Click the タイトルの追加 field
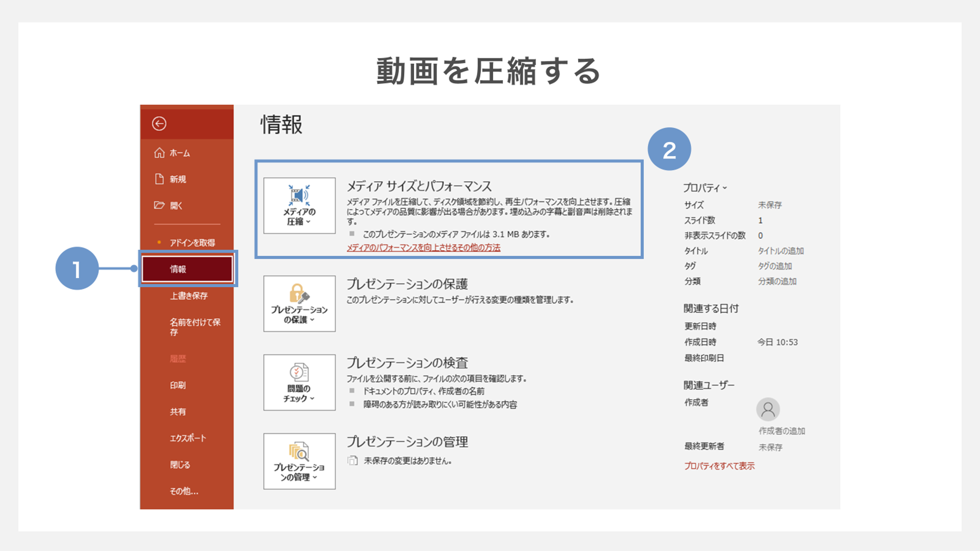The height and width of the screenshot is (551, 980). tap(781, 251)
